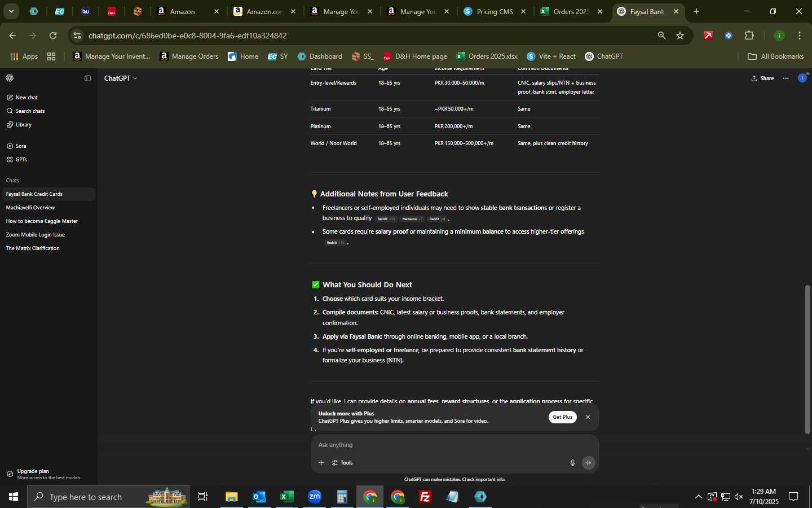812x508 pixels.
Task: Open the conversation options three-dot menu
Action: click(785, 78)
